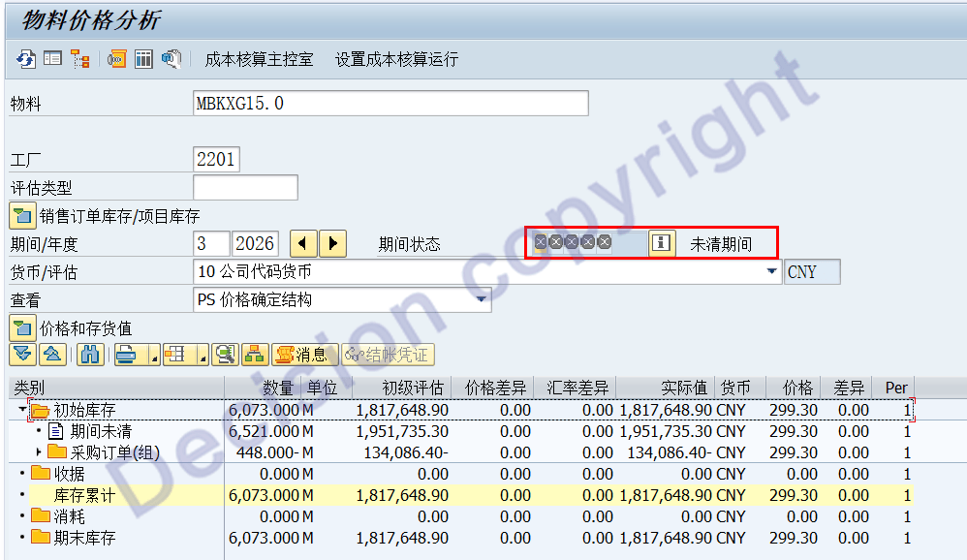This screenshot has width=967, height=560.
Task: Collapse all nodes with the double-up arrow icon
Action: [52, 355]
